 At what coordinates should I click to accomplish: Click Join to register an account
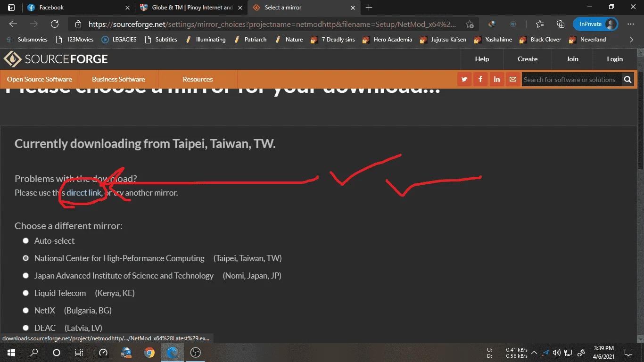tap(572, 59)
